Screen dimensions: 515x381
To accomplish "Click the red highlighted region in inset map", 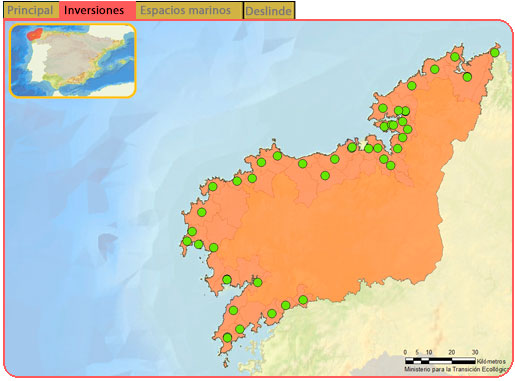I will (x=35, y=34).
